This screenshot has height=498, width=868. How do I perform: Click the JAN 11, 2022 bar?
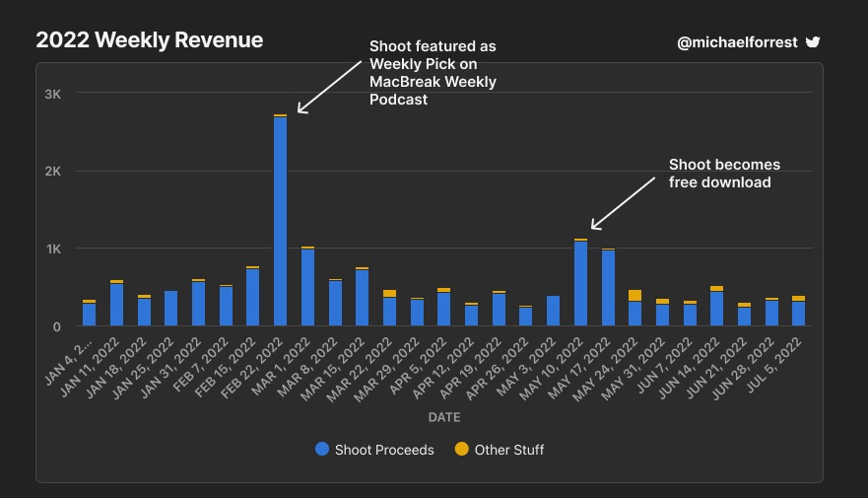click(x=117, y=303)
